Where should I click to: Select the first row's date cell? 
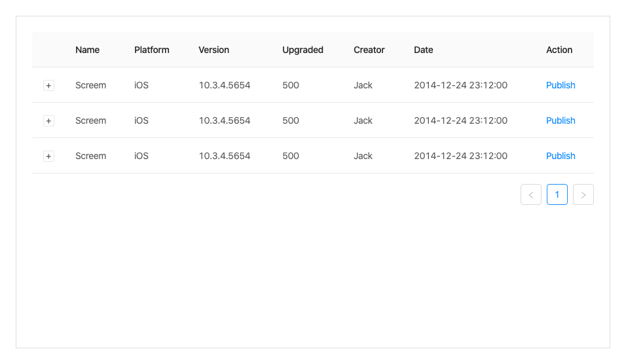click(x=460, y=85)
